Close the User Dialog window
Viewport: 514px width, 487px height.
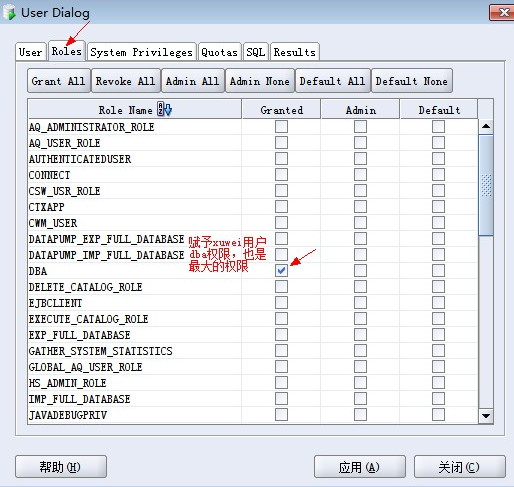[x=502, y=13]
